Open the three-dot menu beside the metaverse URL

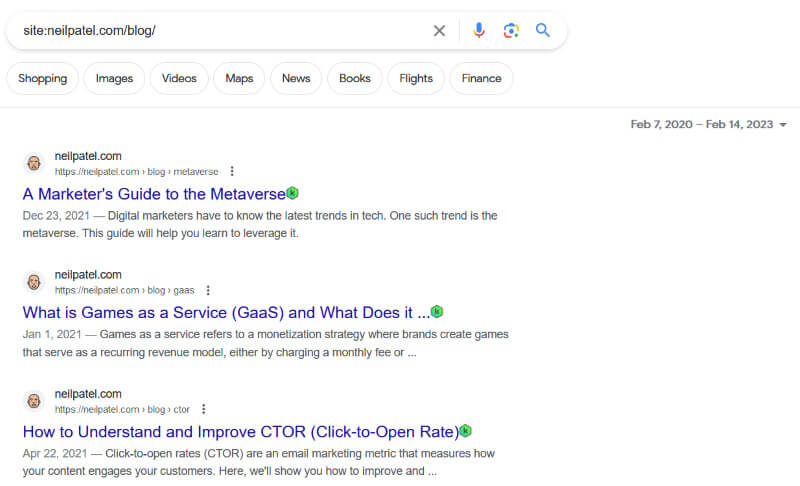232,171
